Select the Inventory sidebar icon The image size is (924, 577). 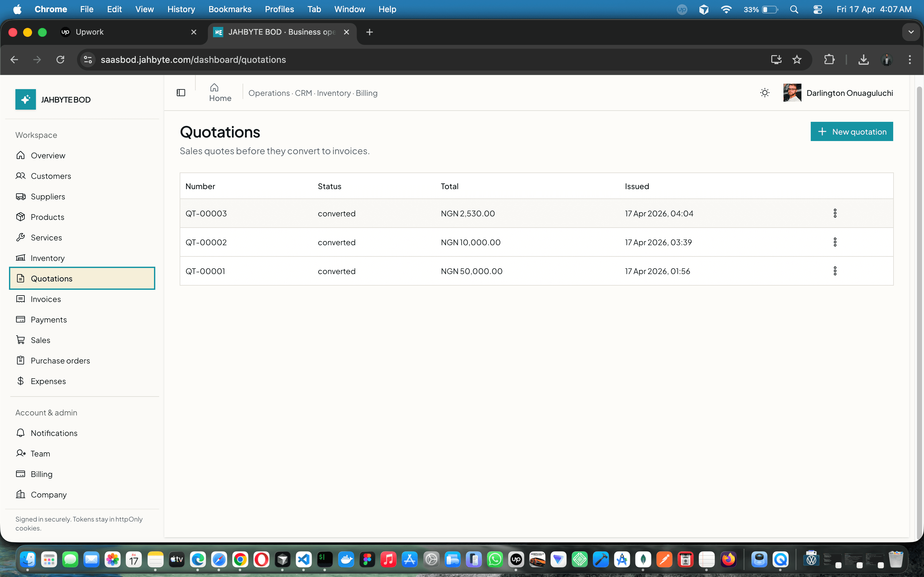[x=21, y=258]
